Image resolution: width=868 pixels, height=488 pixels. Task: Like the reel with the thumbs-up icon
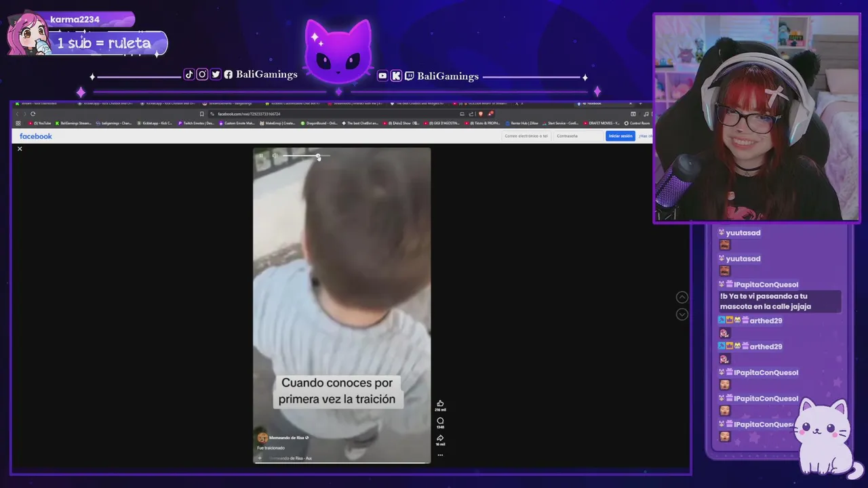(440, 403)
